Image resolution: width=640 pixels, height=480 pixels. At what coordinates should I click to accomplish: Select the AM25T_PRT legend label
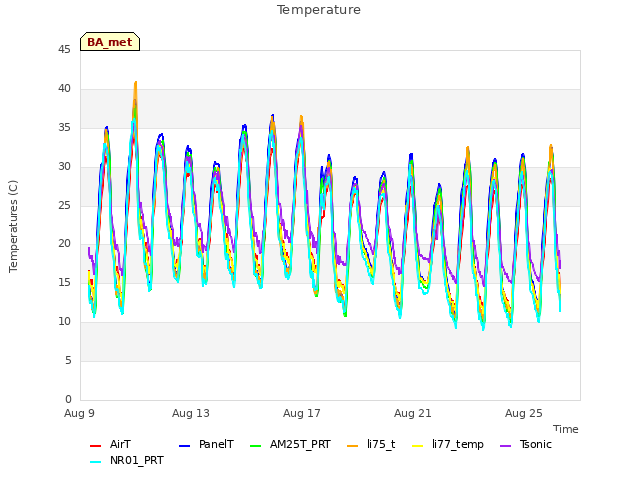[300, 444]
